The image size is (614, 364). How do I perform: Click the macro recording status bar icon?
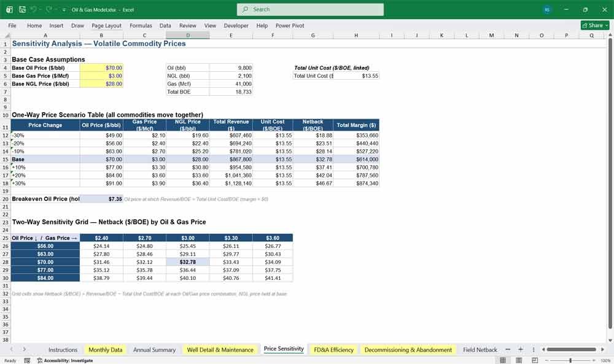(27, 360)
